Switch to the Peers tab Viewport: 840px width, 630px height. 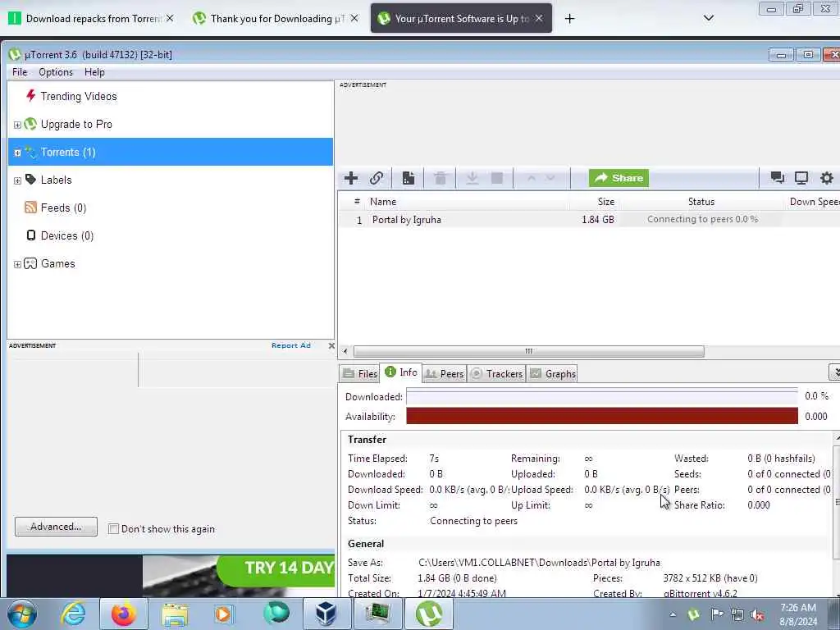click(x=444, y=374)
